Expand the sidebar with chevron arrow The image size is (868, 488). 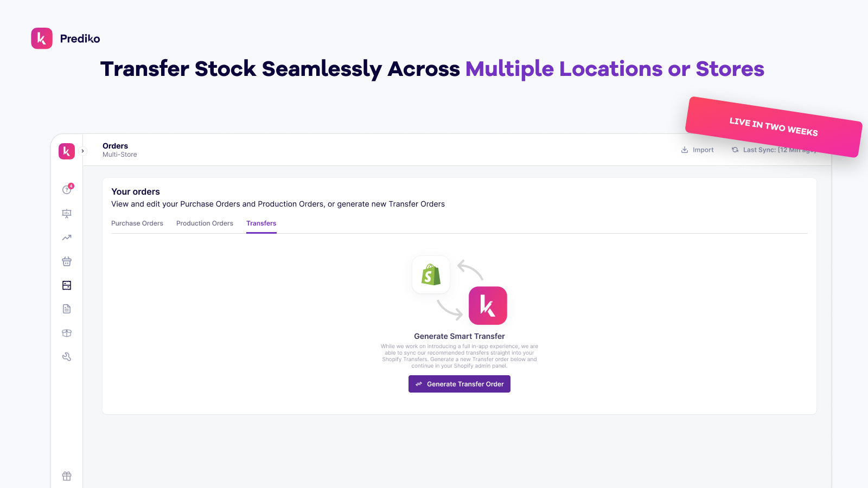(x=83, y=151)
